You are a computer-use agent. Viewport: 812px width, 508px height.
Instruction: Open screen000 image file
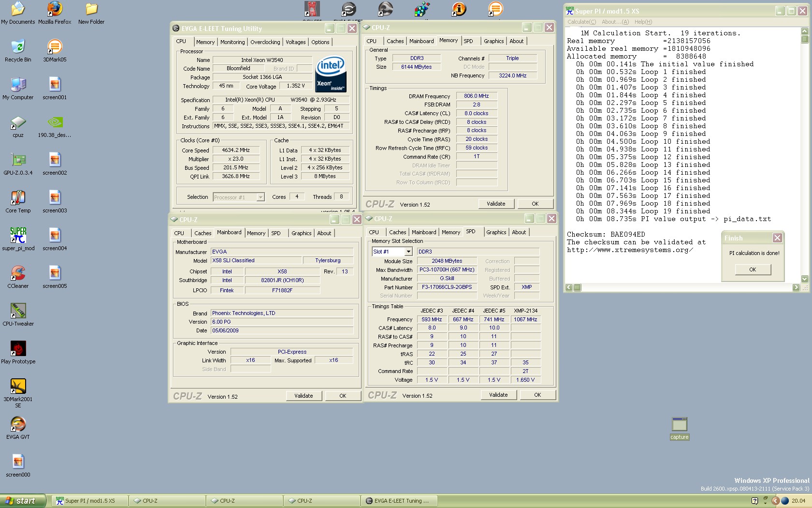click(x=18, y=466)
